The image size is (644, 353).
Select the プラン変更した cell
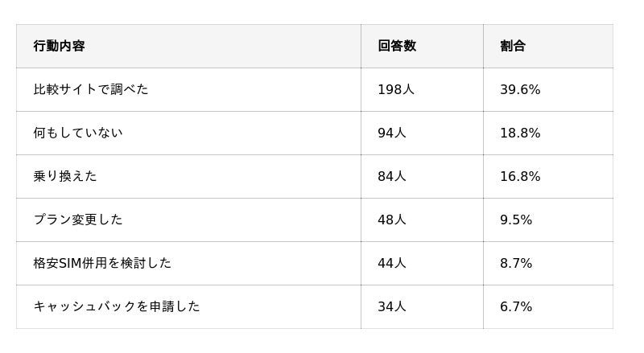click(78, 220)
